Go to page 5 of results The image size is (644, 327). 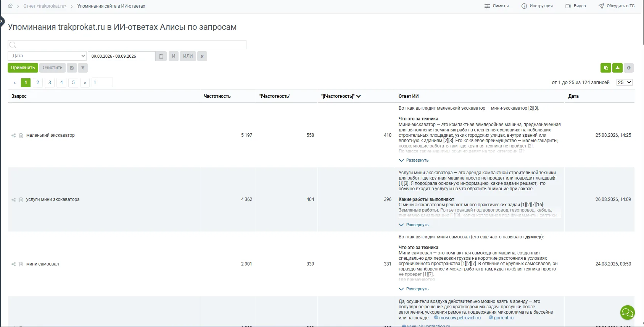click(x=74, y=83)
